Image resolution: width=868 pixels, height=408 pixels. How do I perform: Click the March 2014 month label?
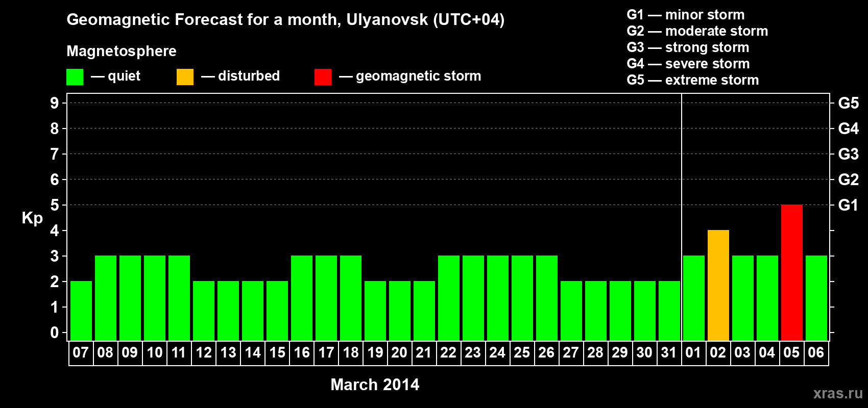pos(375,385)
